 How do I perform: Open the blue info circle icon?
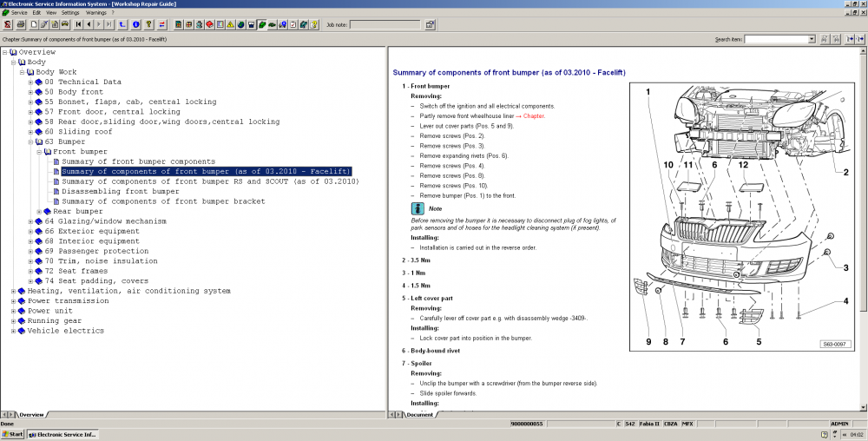click(136, 24)
